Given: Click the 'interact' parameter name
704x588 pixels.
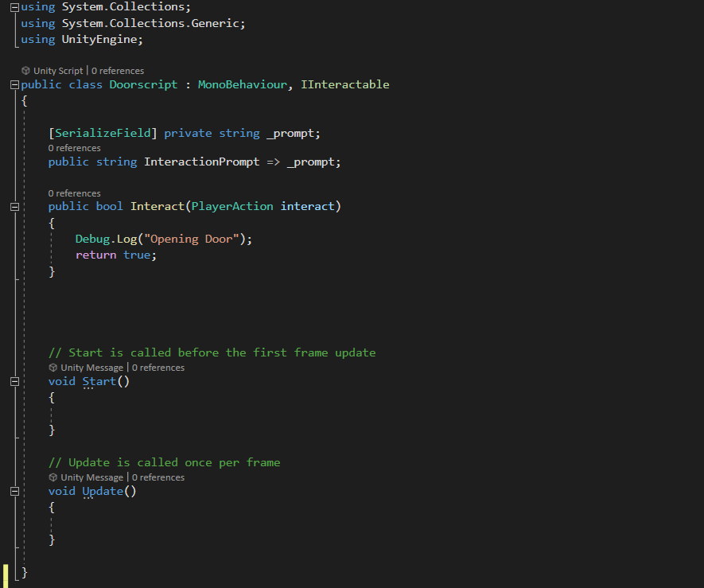Looking at the screenshot, I should pyautogui.click(x=308, y=206).
